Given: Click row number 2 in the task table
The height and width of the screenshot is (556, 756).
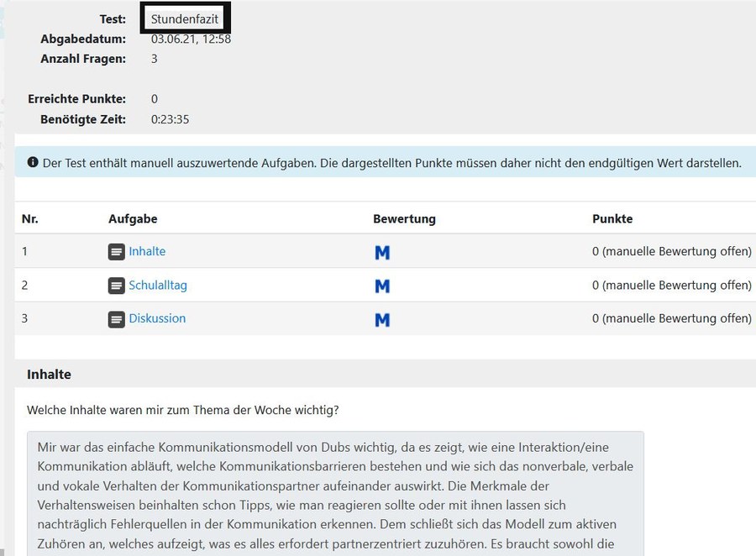Looking at the screenshot, I should pyautogui.click(x=24, y=285).
